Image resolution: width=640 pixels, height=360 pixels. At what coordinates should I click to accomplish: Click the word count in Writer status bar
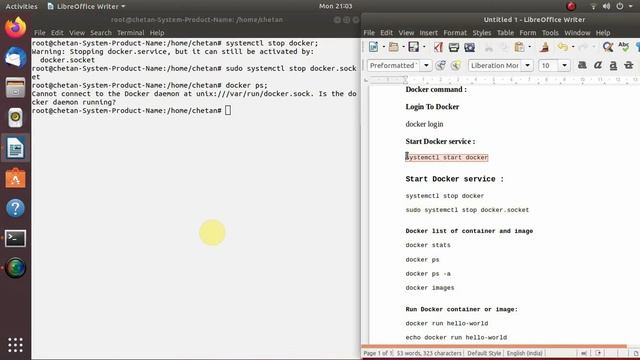click(429, 353)
